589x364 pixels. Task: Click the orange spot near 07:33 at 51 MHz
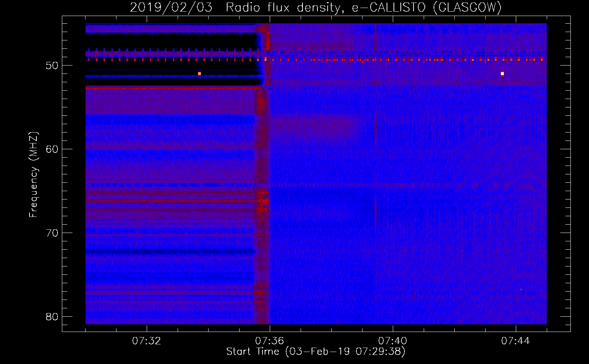pos(199,74)
